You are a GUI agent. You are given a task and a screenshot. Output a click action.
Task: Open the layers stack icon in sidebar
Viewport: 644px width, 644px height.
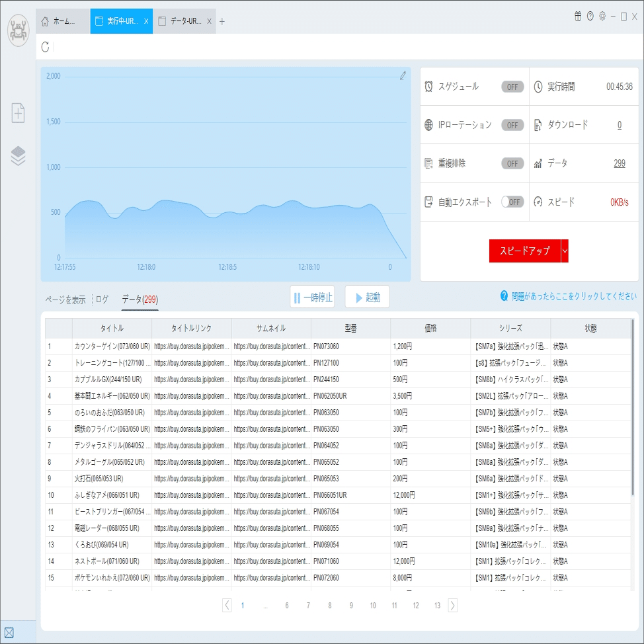point(18,155)
